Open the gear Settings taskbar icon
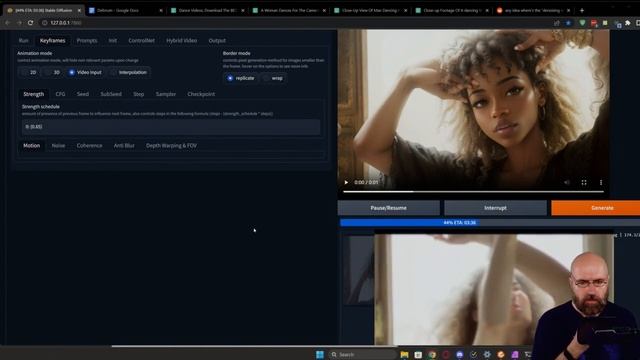 pos(487,354)
